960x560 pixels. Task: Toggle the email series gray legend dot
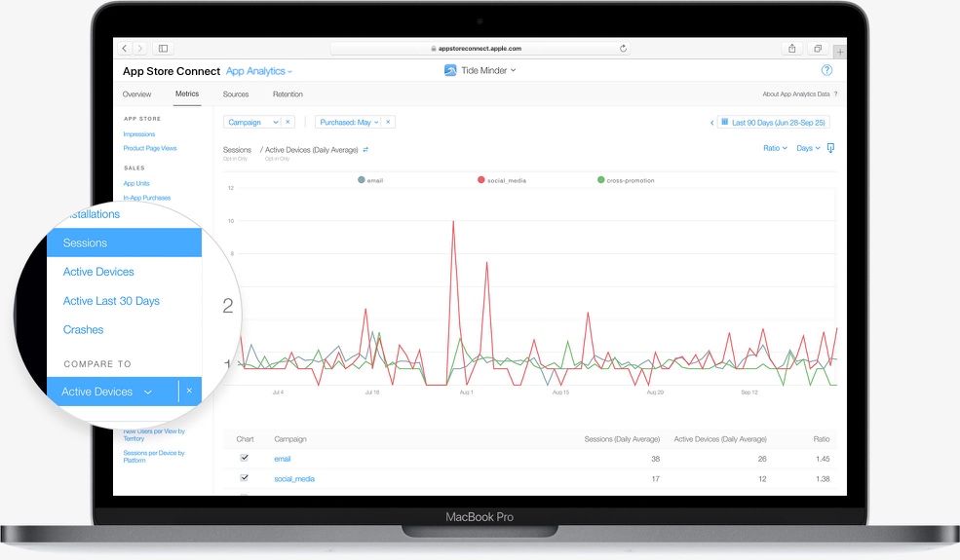click(362, 180)
